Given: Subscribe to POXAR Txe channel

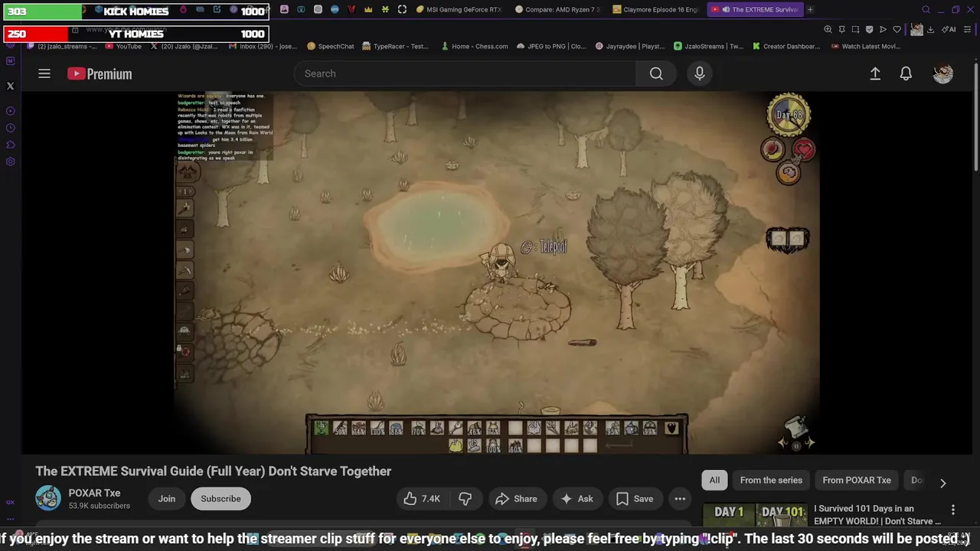Looking at the screenshot, I should (220, 498).
